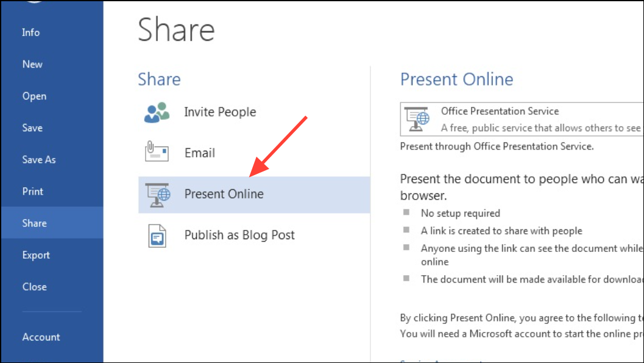Click the Present Online screen icon

pyautogui.click(x=158, y=195)
